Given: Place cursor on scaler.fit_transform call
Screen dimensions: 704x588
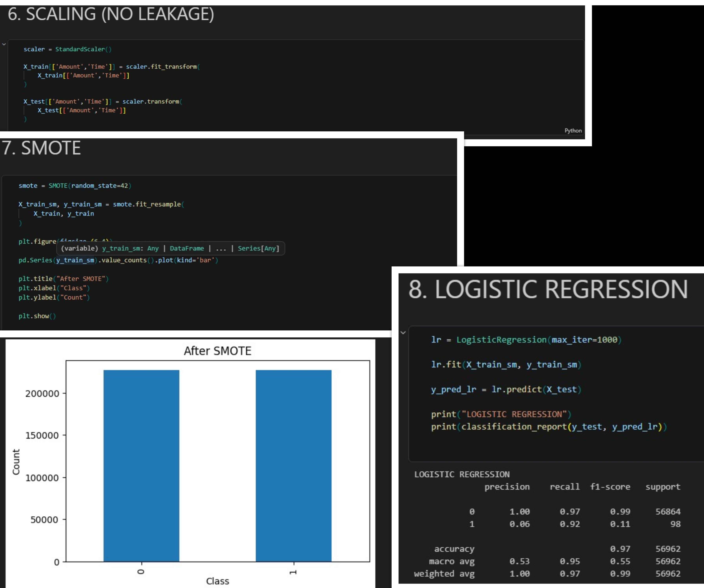Looking at the screenshot, I should (x=161, y=66).
